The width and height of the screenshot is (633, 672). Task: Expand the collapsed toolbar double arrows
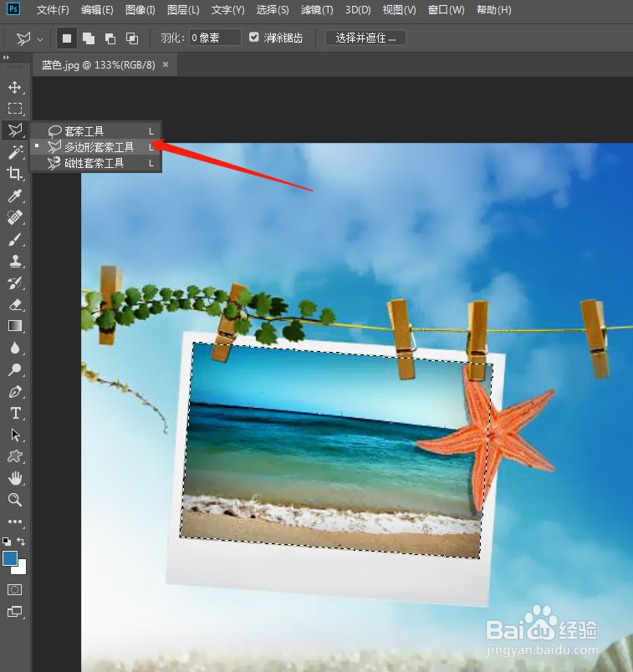tap(6, 57)
